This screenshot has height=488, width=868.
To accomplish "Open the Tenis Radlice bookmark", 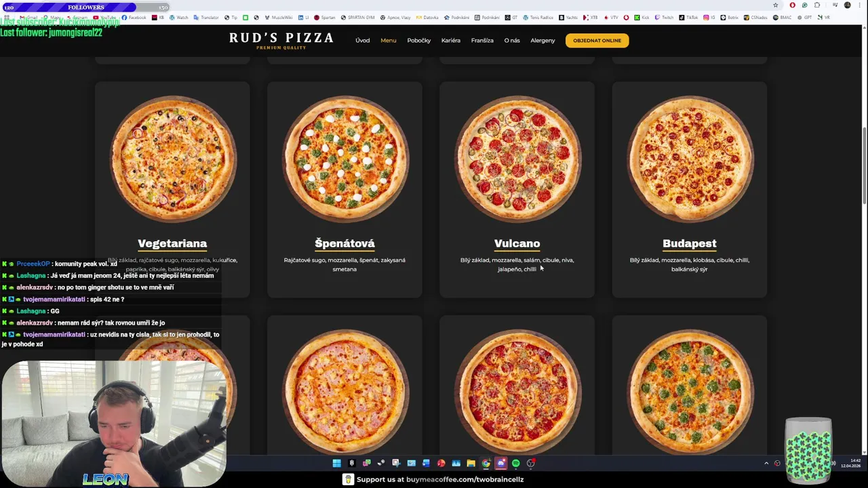I will 538,18.
